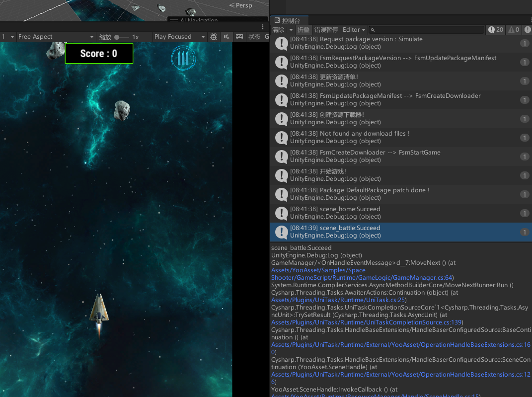Open the Editor dropdown in the console
The width and height of the screenshot is (532, 397).
point(354,30)
